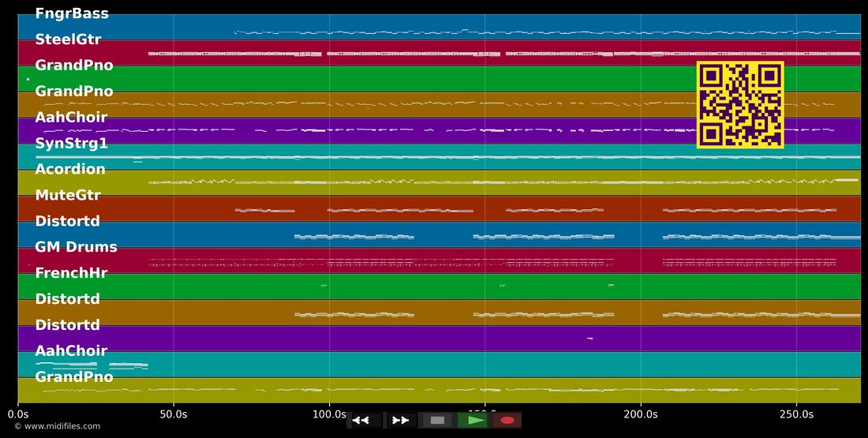Screen dimensions: 868x438
Task: Select the SteelGtr track label
Action: coord(68,39)
